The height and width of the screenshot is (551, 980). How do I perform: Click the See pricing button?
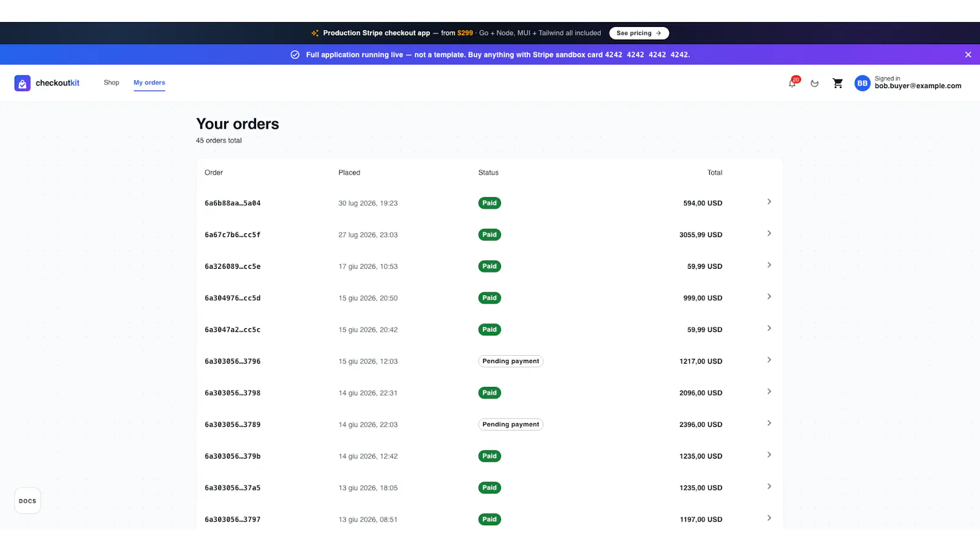639,33
